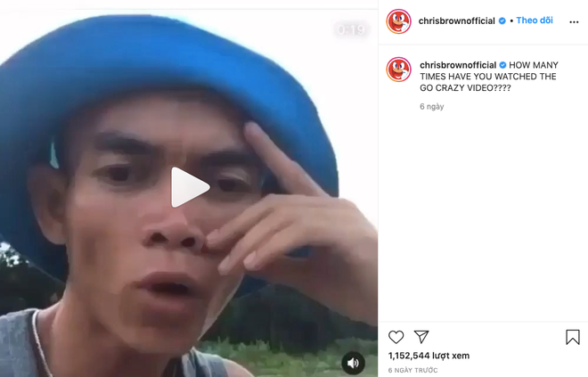This screenshot has height=377, width=588.
Task: Click the 6 NGÀY TRƯỚC post date
Action: pos(412,370)
